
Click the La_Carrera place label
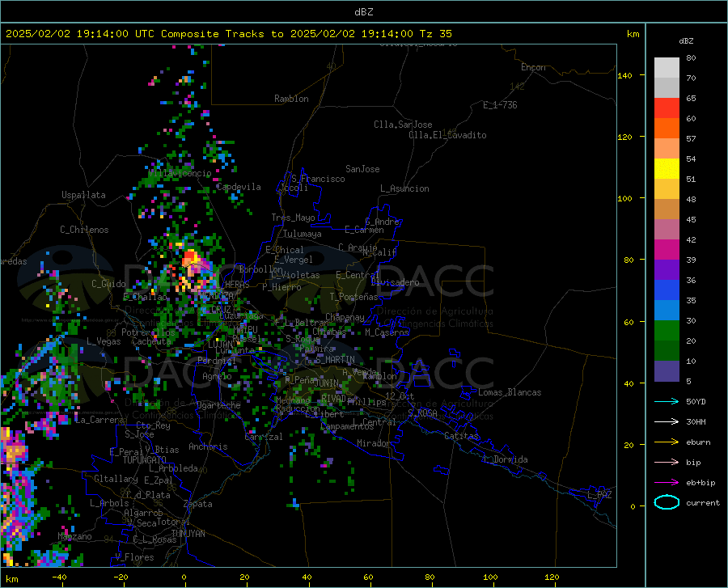click(x=99, y=420)
